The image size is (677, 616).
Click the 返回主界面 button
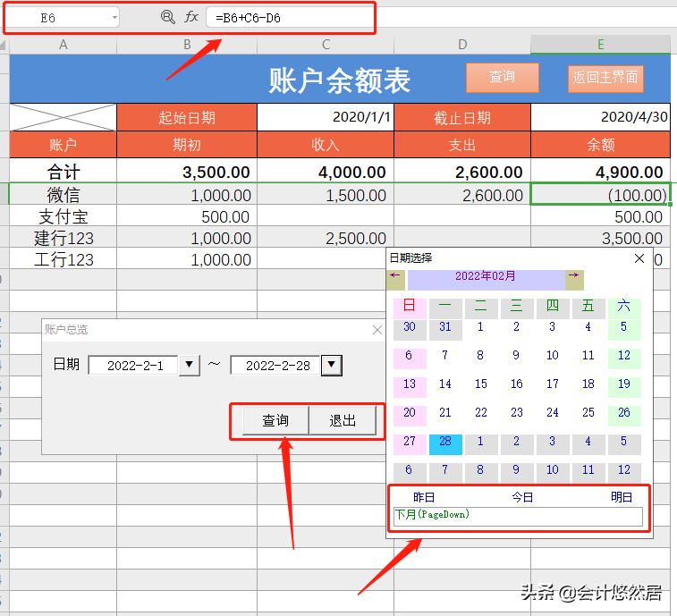[605, 78]
